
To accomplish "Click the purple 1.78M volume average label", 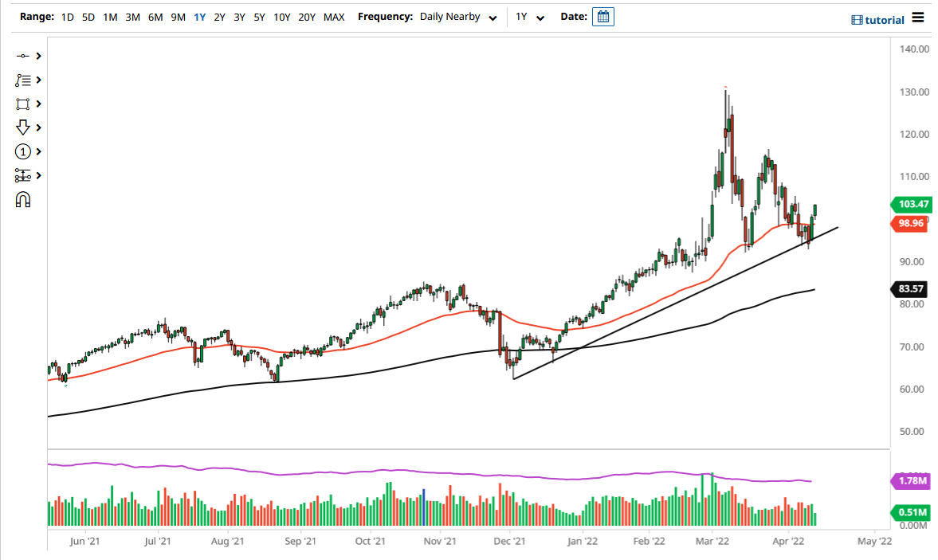I will [912, 480].
